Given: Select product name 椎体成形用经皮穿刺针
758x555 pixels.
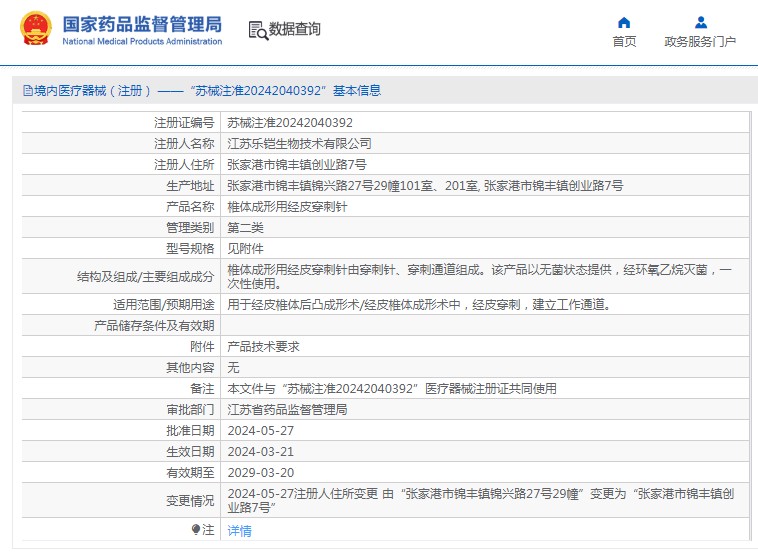Looking at the screenshot, I should click(x=287, y=207).
